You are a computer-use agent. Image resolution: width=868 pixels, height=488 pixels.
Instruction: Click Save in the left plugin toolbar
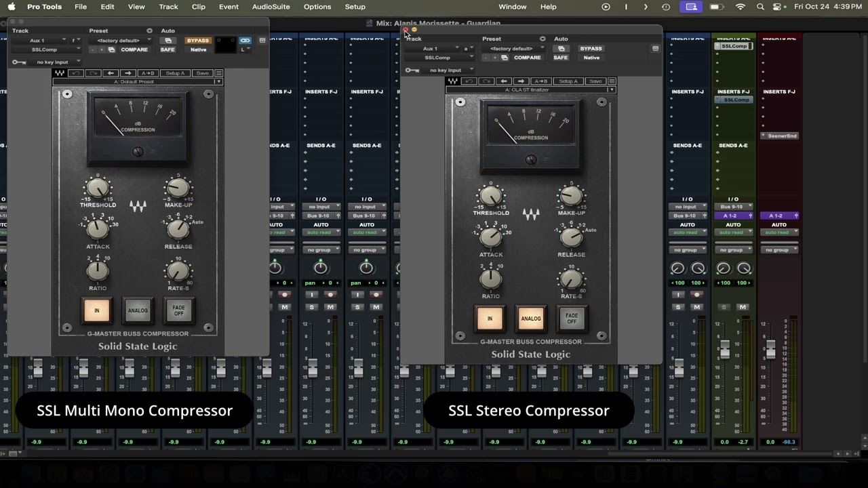[202, 73]
